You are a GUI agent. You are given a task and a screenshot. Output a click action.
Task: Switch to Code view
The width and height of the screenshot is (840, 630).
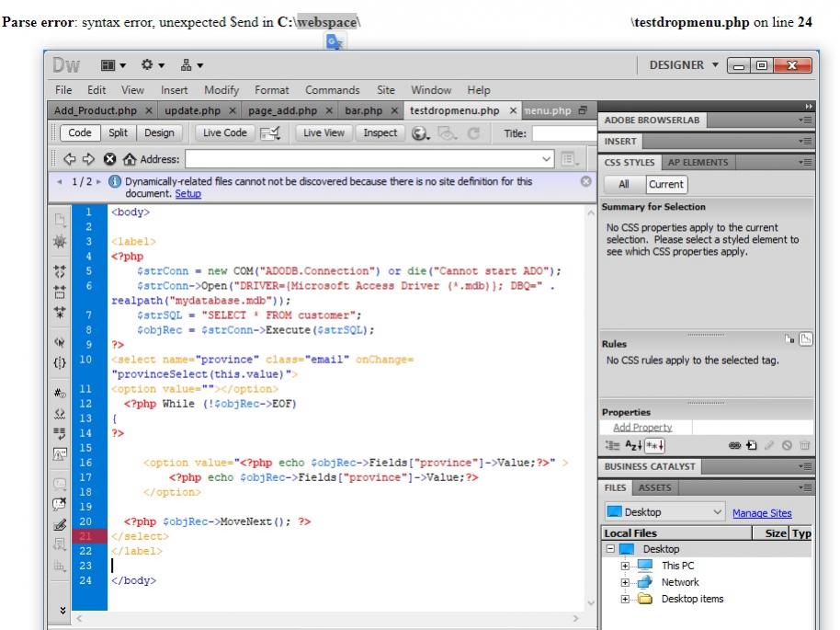tap(80, 132)
